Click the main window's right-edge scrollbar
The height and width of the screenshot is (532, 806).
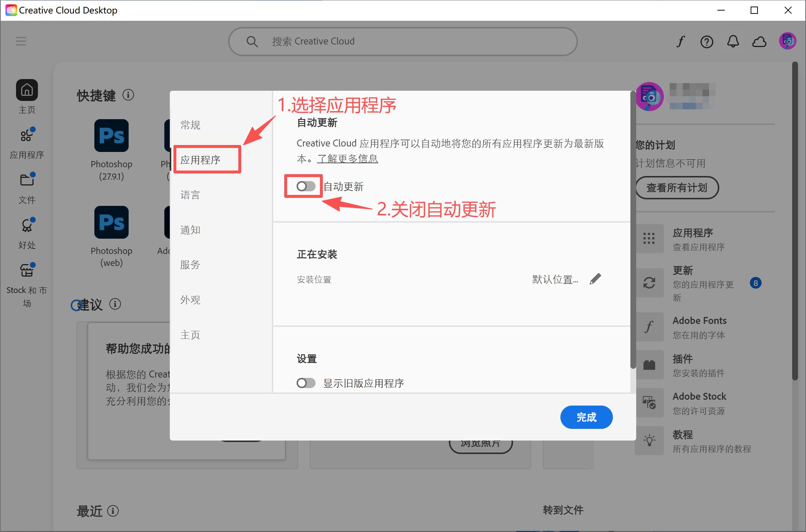pyautogui.click(x=795, y=222)
